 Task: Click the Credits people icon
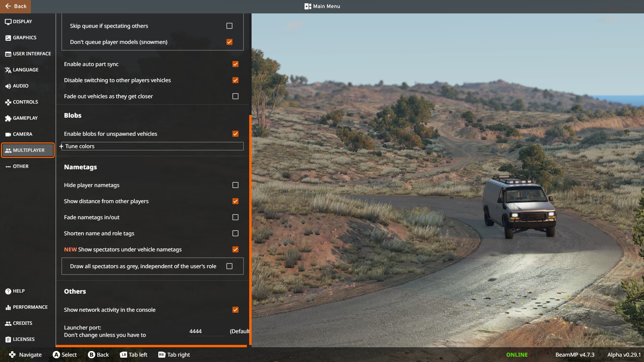tap(8, 323)
